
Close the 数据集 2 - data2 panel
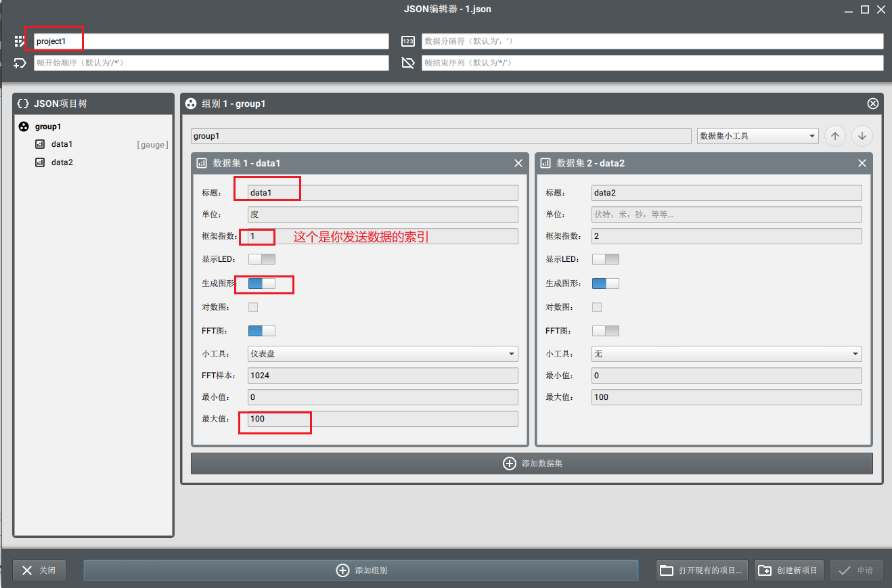tap(862, 163)
